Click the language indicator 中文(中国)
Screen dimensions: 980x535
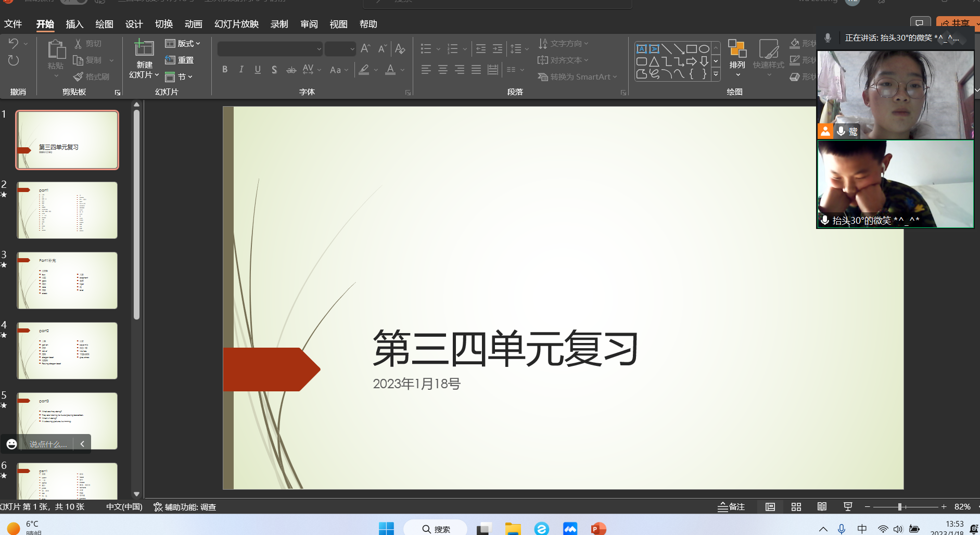pyautogui.click(x=124, y=507)
